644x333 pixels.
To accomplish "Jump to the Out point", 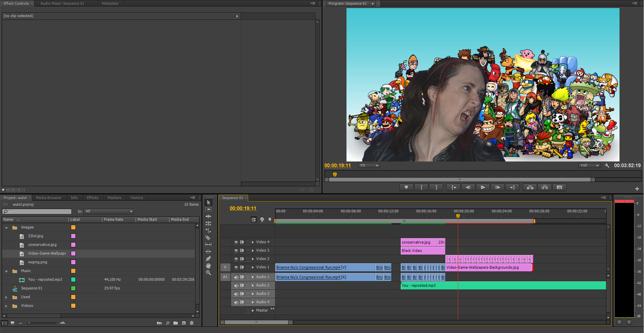I will [512, 188].
